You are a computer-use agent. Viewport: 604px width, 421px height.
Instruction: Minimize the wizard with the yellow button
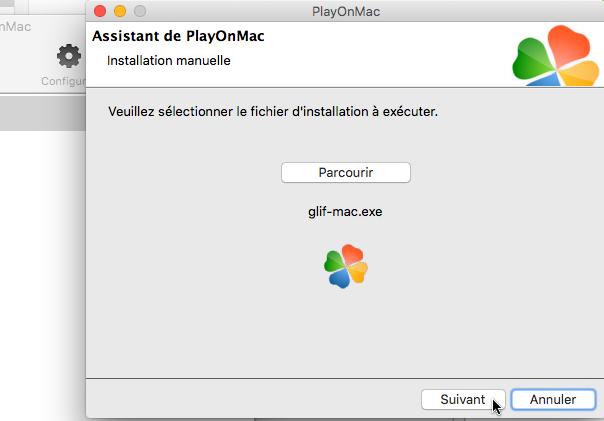point(119,12)
